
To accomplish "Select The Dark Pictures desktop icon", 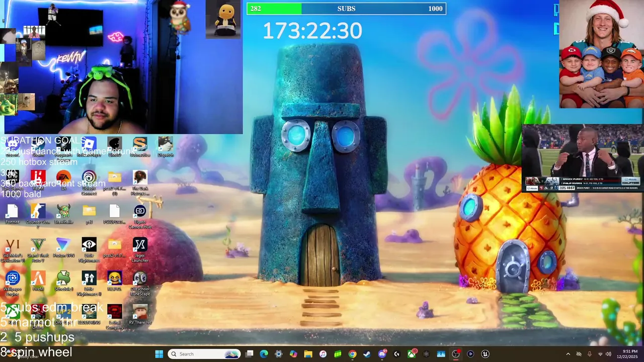I will 140,183.
